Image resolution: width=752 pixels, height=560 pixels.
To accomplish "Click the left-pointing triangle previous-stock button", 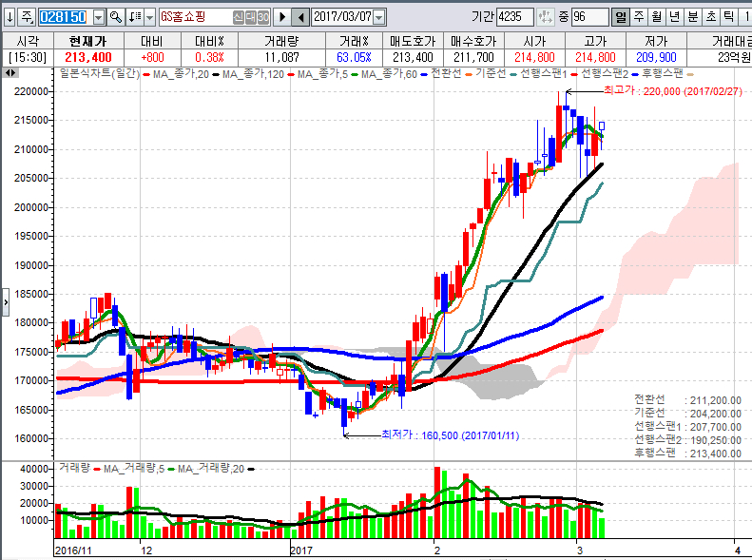I will (300, 17).
